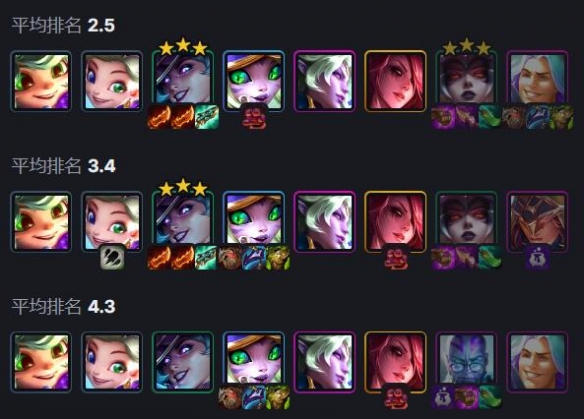Click the red emblem under the 3.4 row red-haired woman
The height and width of the screenshot is (419, 584).
pyautogui.click(x=396, y=257)
